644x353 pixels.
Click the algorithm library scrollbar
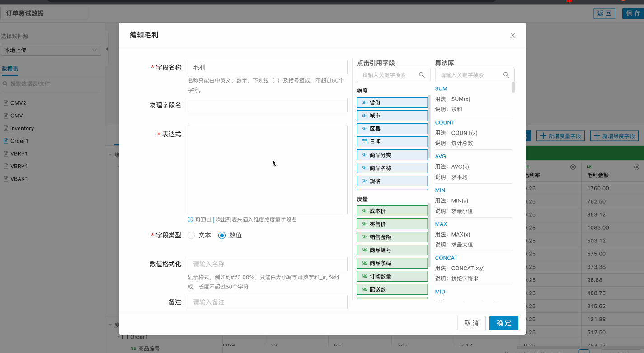(513, 87)
